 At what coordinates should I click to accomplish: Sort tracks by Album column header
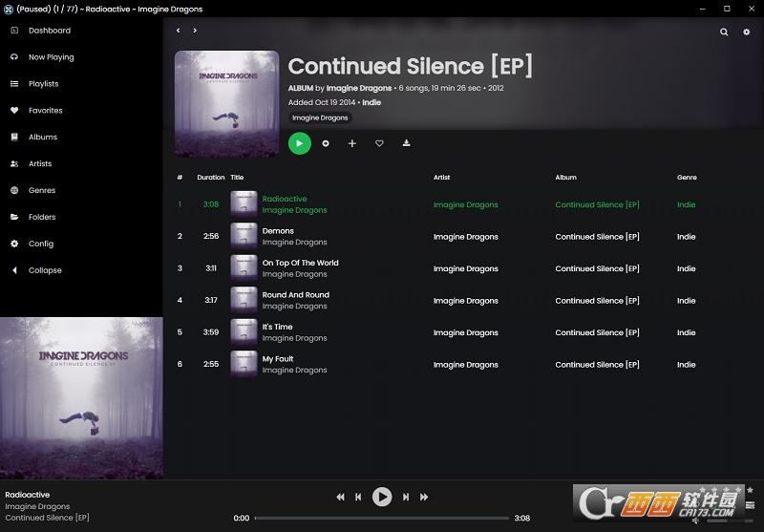click(x=565, y=178)
